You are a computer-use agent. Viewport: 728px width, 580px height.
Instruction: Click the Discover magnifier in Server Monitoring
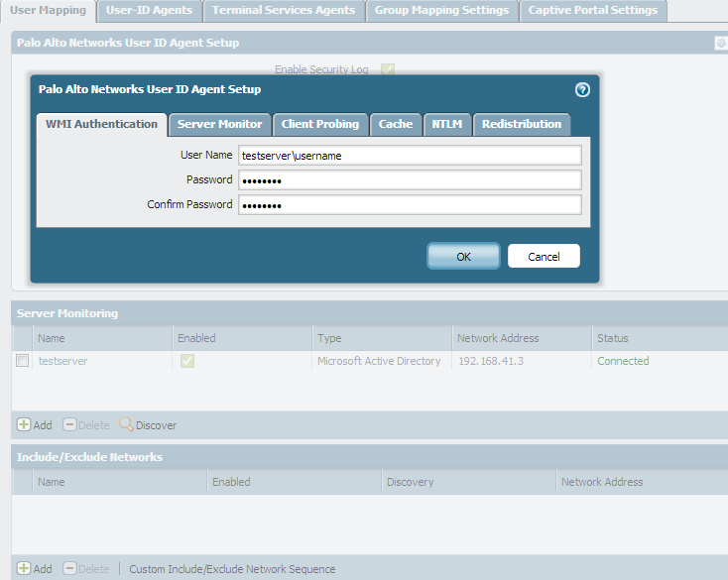(x=148, y=425)
